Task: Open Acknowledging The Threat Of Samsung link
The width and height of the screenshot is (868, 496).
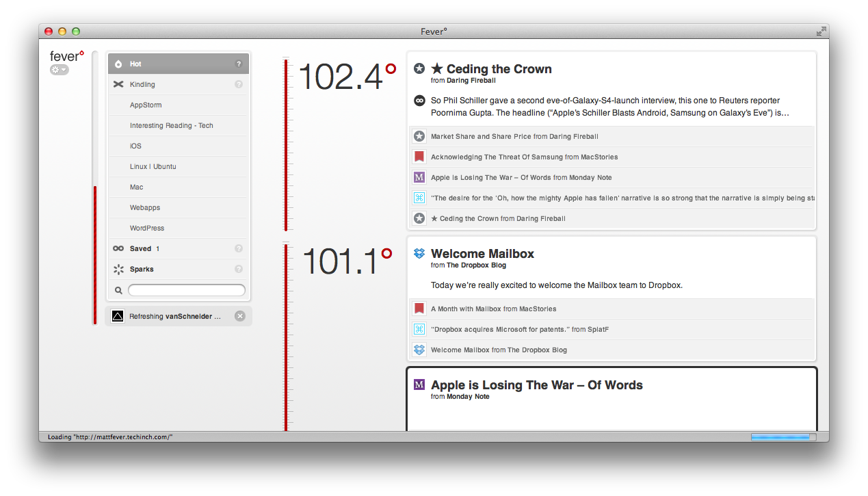Action: point(497,157)
